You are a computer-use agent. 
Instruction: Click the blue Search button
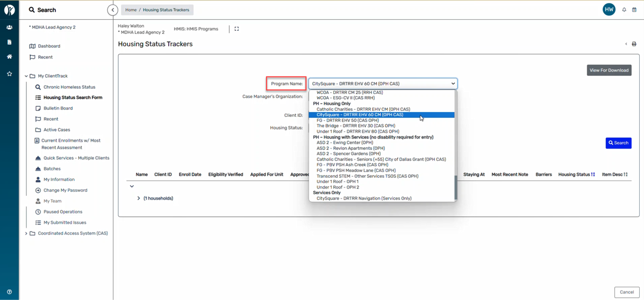[618, 143]
